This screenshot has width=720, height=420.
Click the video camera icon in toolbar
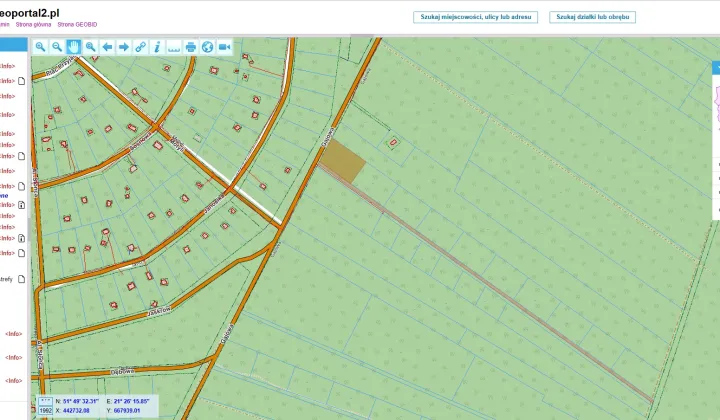[224, 47]
